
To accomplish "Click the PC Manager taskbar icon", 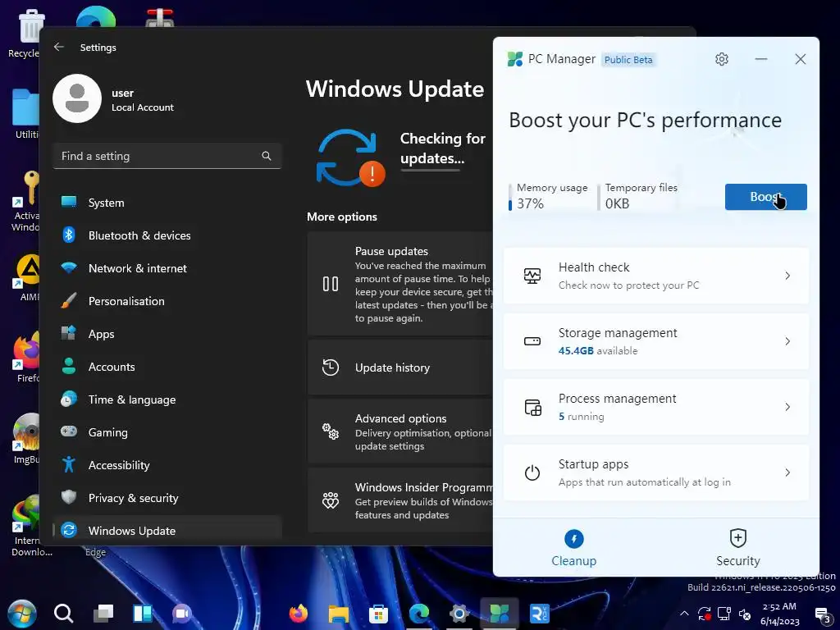I will pyautogui.click(x=500, y=614).
